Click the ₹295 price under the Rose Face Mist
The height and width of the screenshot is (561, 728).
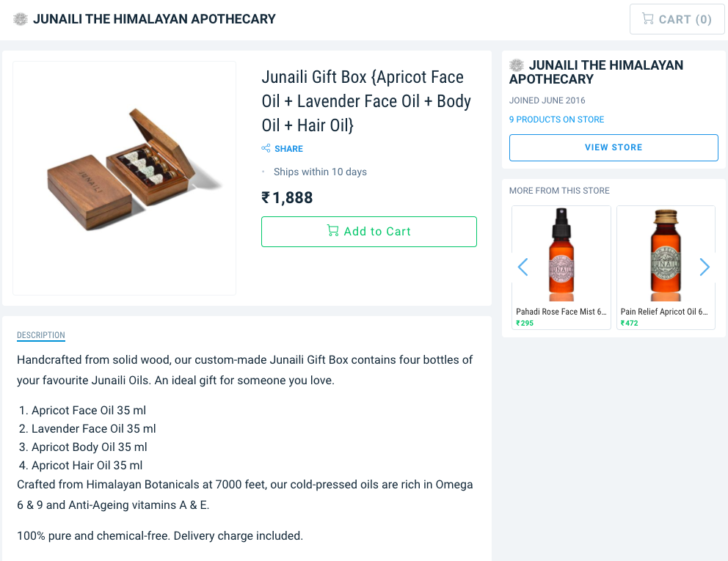[x=525, y=323]
